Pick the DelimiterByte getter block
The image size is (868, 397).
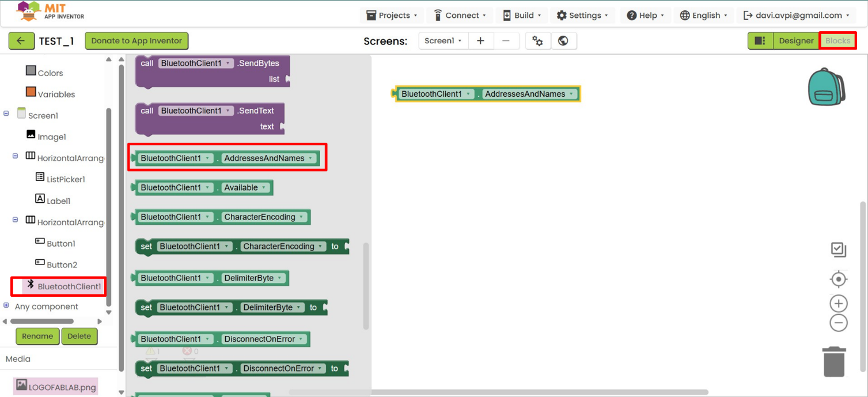click(210, 278)
